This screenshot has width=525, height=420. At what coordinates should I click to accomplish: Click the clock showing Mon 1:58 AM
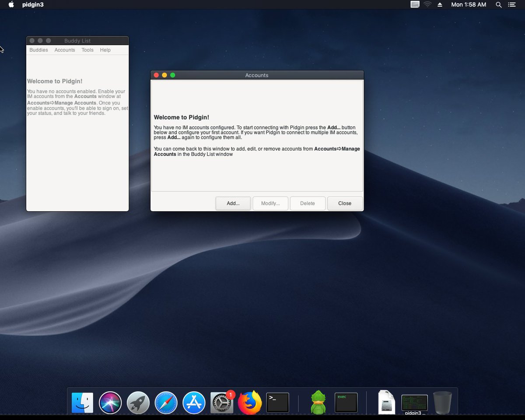[x=469, y=4]
